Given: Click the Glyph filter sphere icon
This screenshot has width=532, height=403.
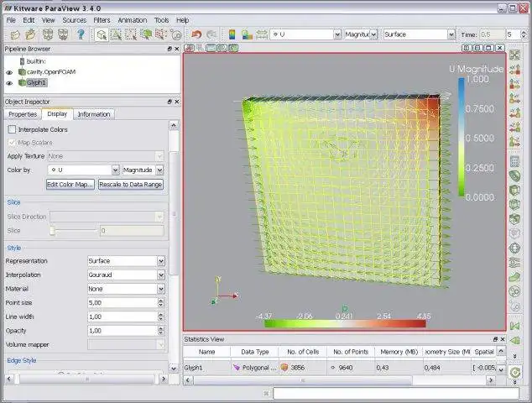Looking at the screenshot, I should (x=515, y=248).
